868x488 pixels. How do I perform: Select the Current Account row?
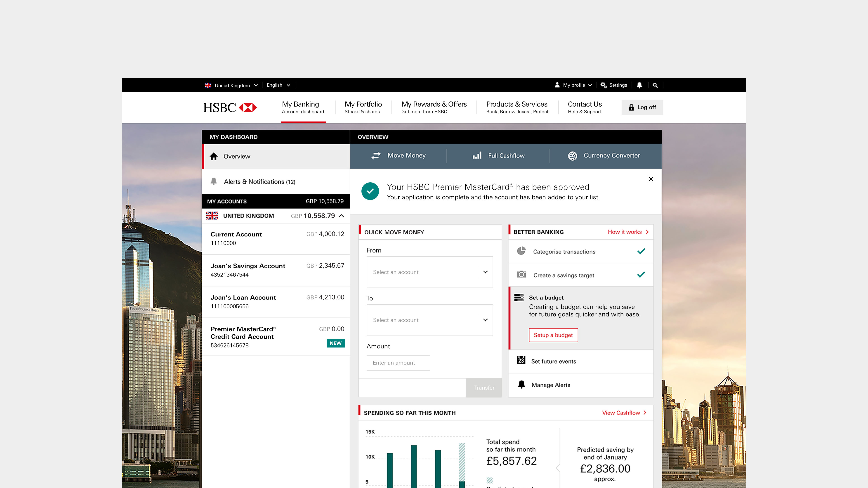click(276, 239)
